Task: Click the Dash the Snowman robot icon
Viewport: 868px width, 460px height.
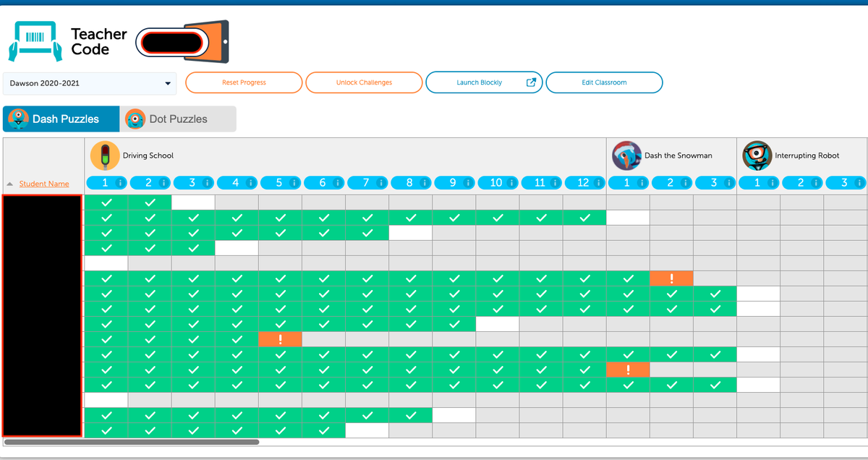Action: pos(626,156)
